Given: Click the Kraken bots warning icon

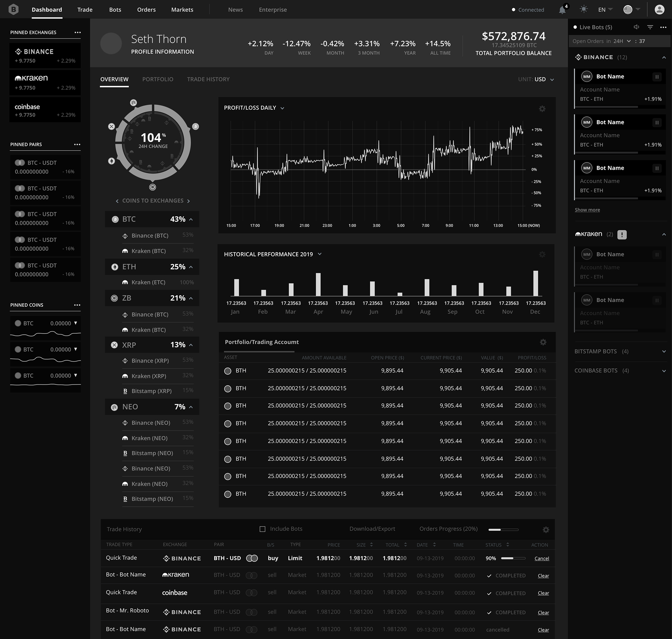Looking at the screenshot, I should 622,235.
